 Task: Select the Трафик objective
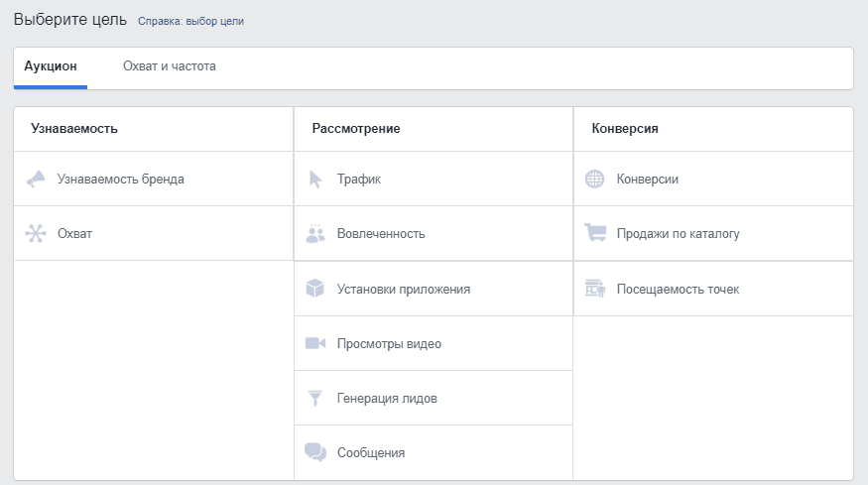pyautogui.click(x=434, y=179)
